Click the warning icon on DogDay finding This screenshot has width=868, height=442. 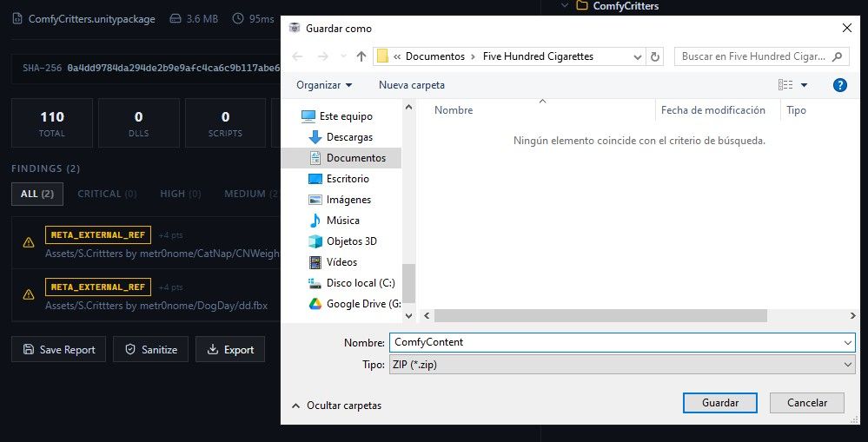(x=28, y=295)
